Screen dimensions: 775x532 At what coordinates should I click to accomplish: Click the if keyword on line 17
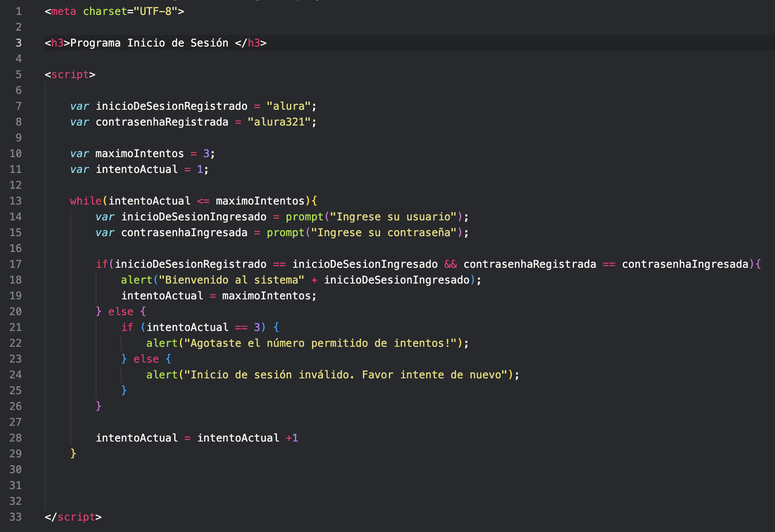pyautogui.click(x=102, y=264)
